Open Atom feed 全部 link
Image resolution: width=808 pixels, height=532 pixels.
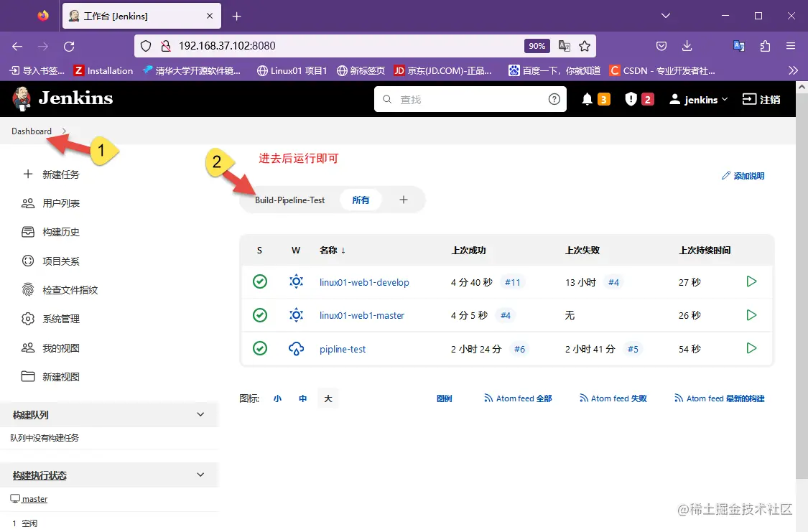[518, 398]
